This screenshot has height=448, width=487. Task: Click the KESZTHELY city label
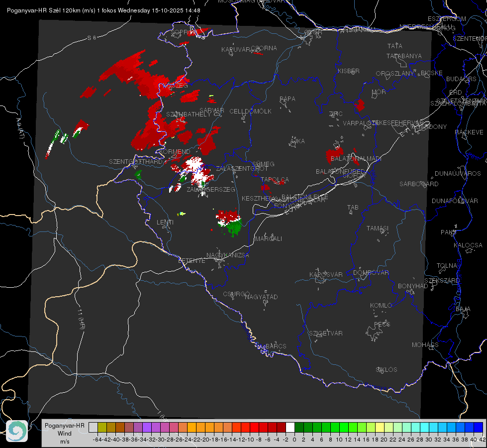coord(259,198)
